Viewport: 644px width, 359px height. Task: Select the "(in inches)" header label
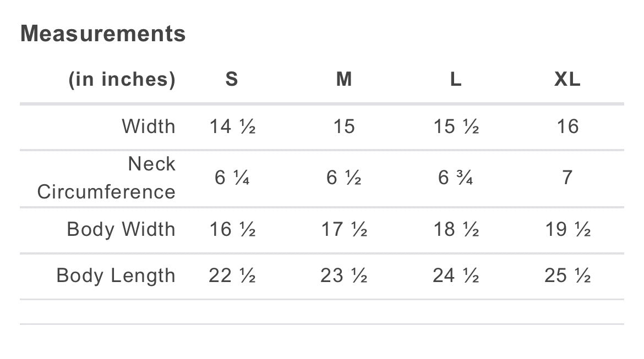pyautogui.click(x=122, y=80)
